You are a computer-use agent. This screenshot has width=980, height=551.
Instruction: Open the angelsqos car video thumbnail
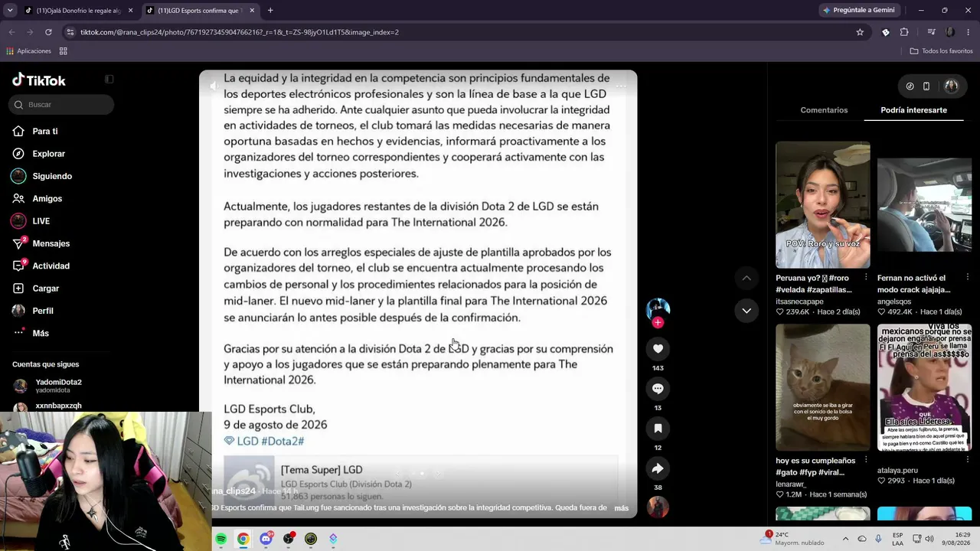(x=924, y=205)
